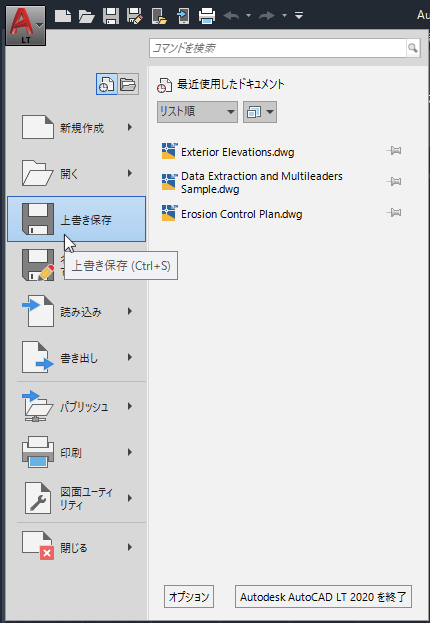The width and height of the screenshot is (430, 623).
Task: Click Autodesk AutoCAD LT 2020 を終了 button
Action: pyautogui.click(x=323, y=596)
